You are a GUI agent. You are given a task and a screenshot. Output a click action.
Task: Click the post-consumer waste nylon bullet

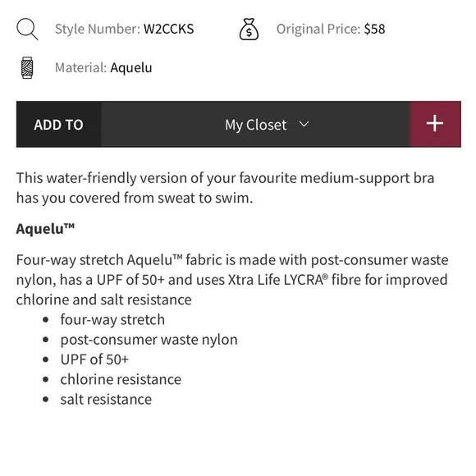149,340
